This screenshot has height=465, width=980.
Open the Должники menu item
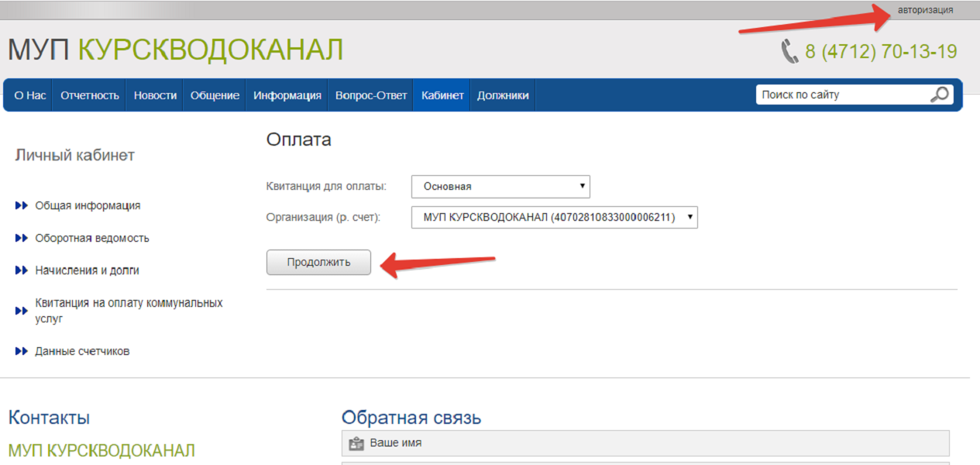click(503, 95)
